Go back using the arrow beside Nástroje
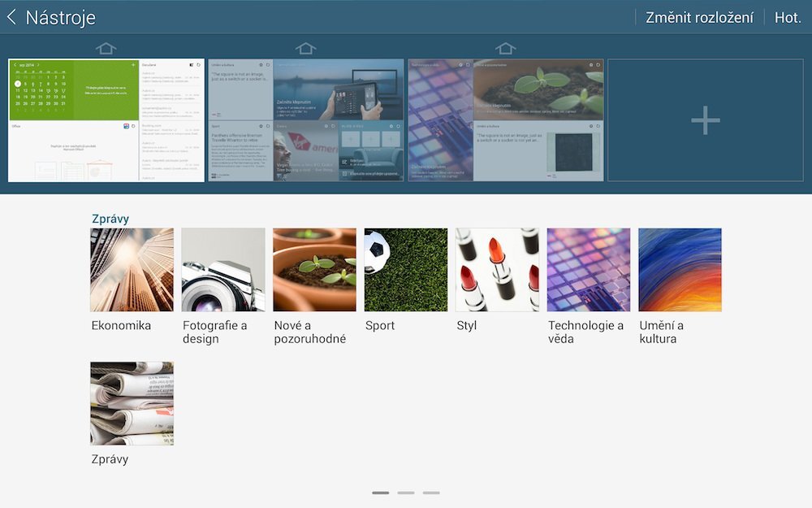The image size is (812, 508). [11, 16]
